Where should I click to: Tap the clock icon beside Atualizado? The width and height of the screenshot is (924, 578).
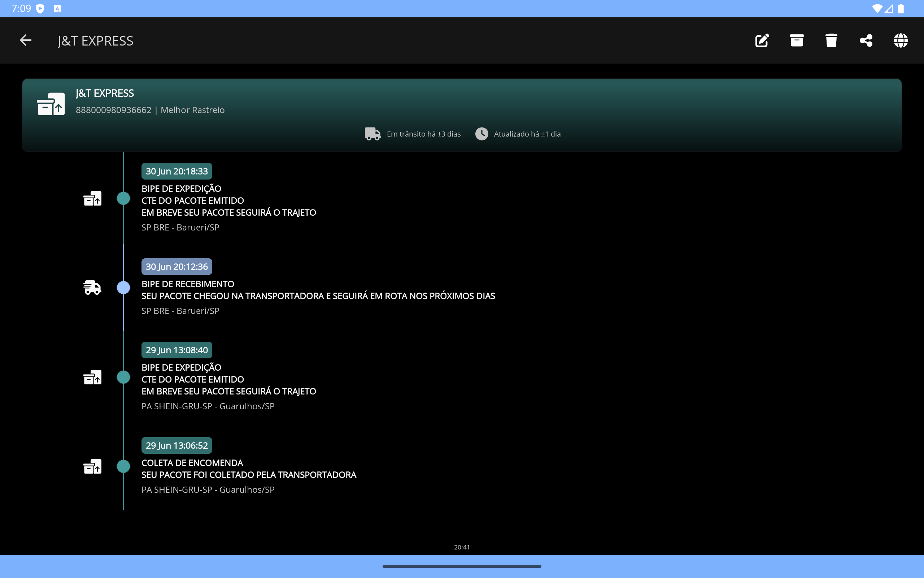pos(481,134)
